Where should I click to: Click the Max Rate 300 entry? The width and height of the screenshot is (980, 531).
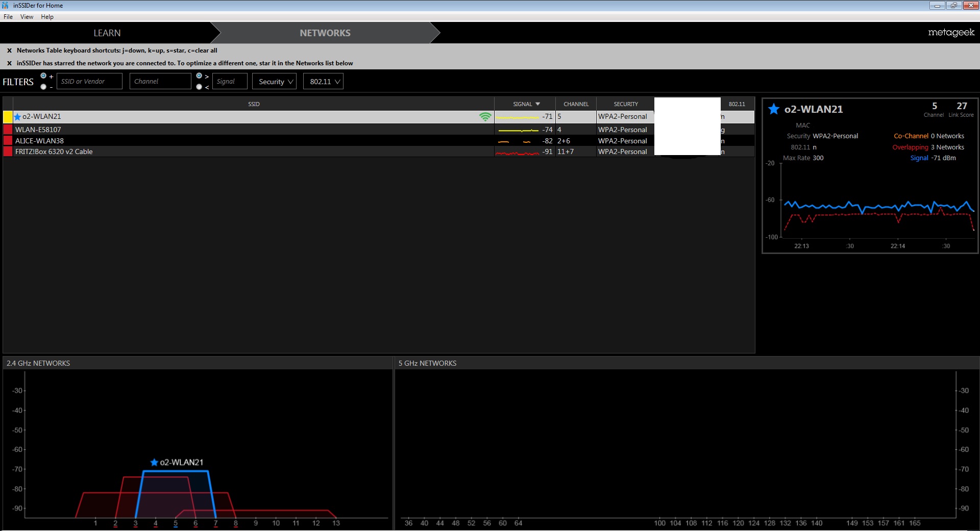(803, 158)
